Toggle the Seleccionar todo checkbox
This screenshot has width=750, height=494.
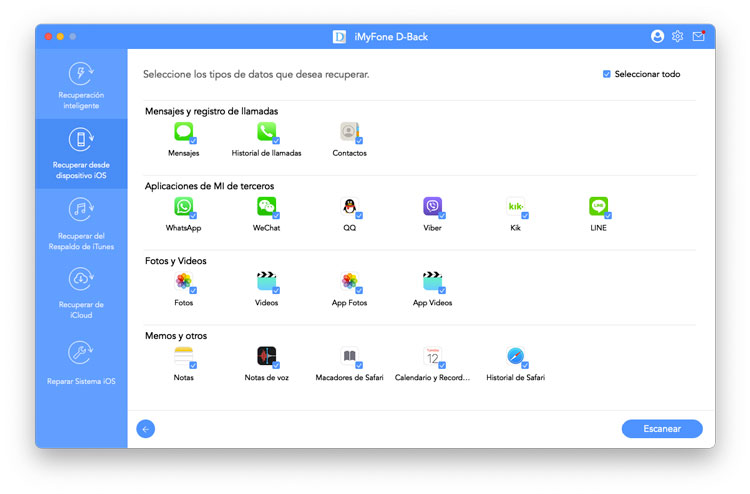(607, 74)
